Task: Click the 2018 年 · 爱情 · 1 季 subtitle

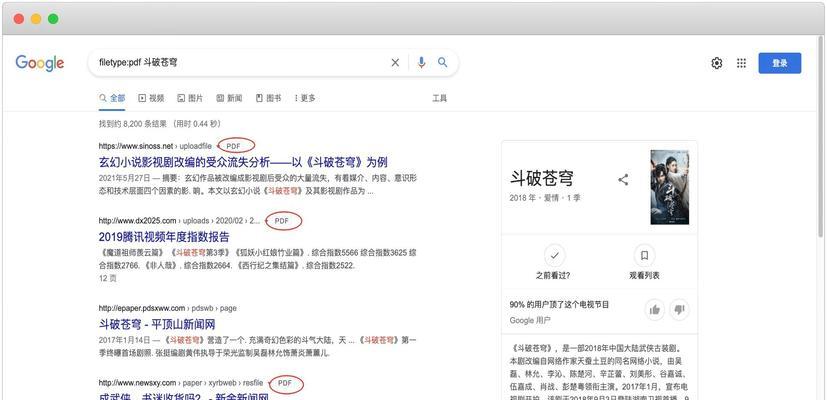Action: [545, 198]
